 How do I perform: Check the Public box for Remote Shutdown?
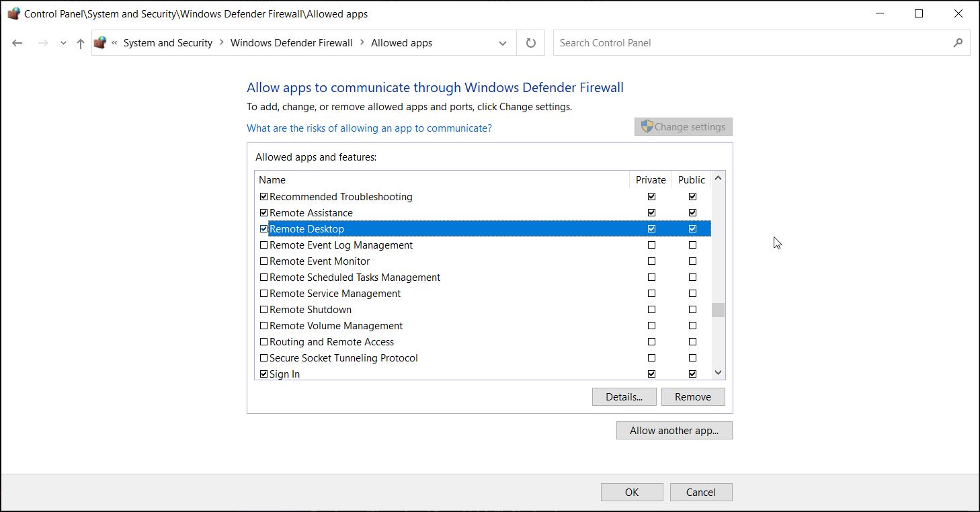[x=692, y=309]
